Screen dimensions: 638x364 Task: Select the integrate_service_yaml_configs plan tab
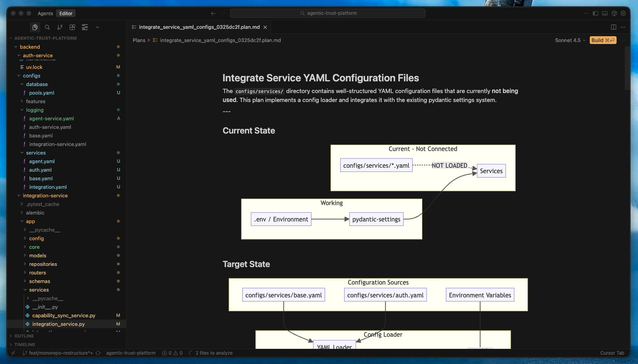[199, 27]
